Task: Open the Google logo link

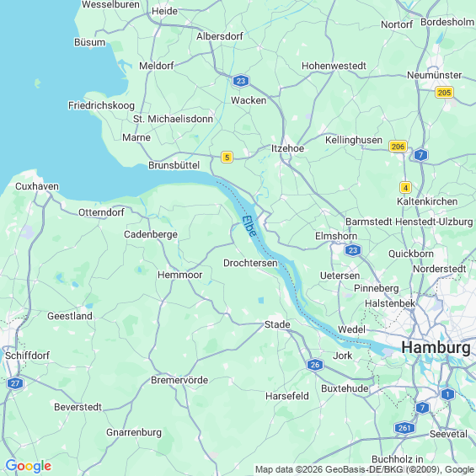Action: click(29, 466)
